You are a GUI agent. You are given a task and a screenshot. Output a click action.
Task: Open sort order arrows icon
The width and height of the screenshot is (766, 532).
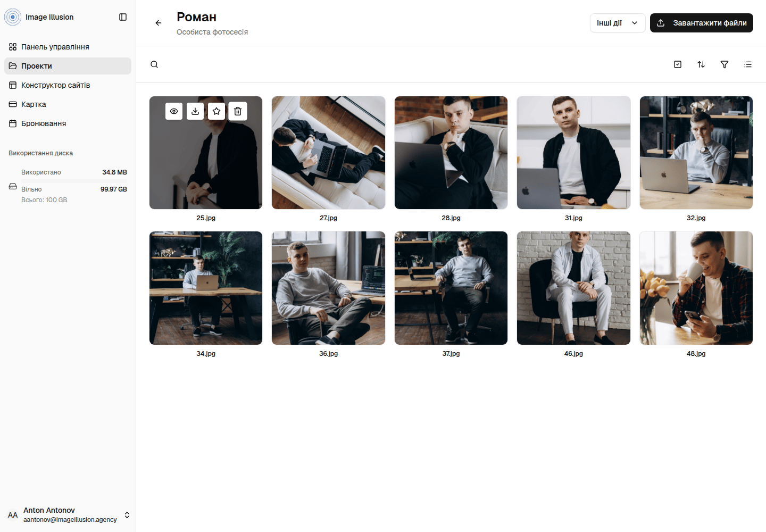701,64
